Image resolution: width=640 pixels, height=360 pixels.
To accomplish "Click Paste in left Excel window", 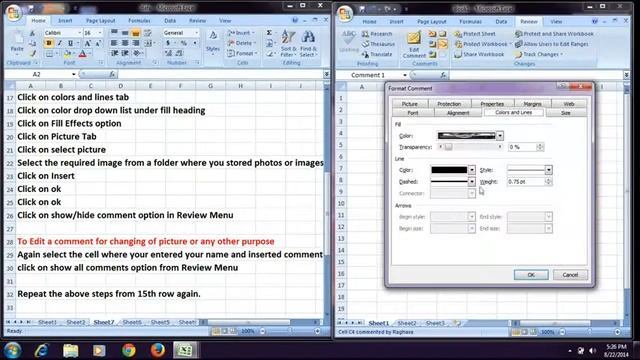I will tap(17, 42).
